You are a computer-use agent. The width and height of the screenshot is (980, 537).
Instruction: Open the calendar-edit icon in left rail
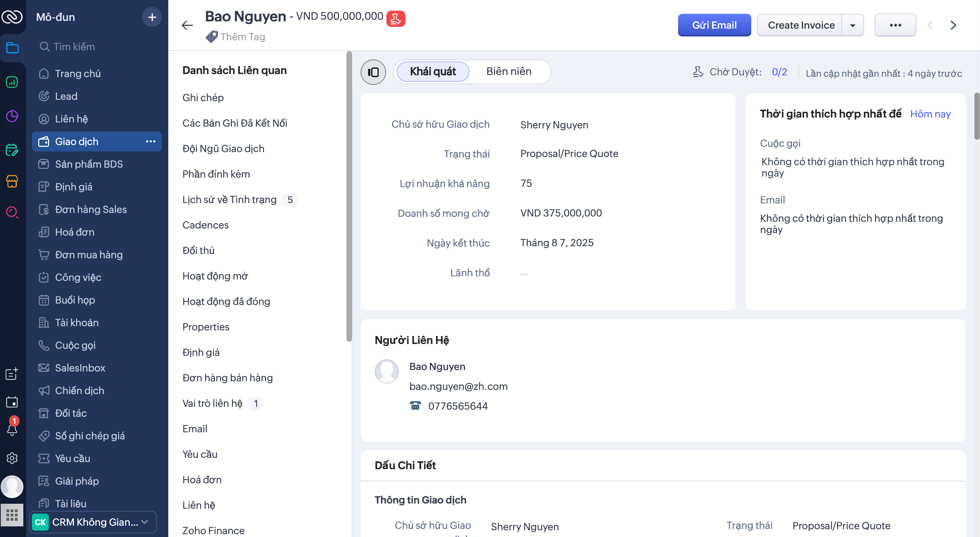tap(12, 150)
